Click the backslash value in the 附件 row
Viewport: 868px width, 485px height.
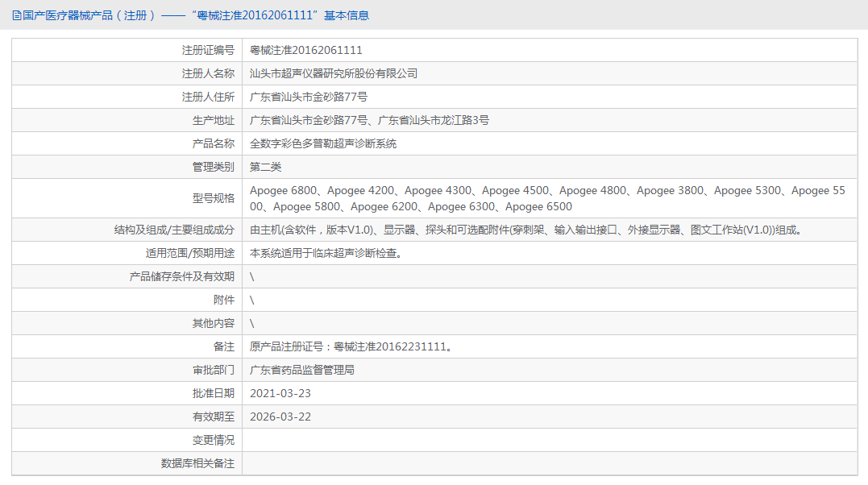click(252, 300)
